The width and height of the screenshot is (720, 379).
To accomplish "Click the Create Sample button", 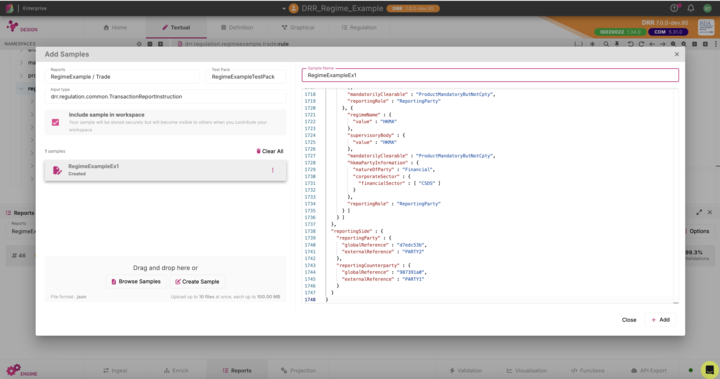I will click(197, 282).
